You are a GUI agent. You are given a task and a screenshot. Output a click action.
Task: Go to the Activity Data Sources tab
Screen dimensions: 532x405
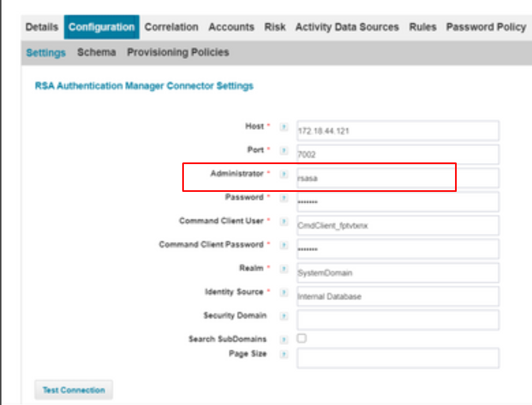pos(347,27)
